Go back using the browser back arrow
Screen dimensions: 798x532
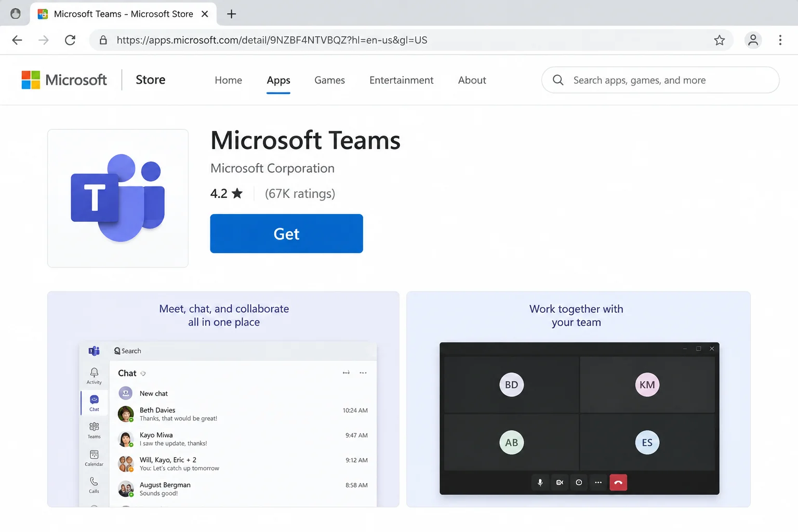pos(17,40)
